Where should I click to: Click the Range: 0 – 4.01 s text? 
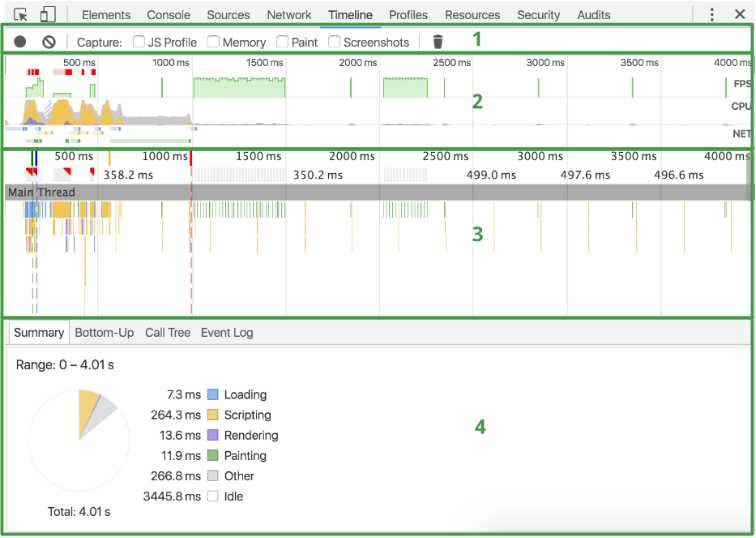(65, 364)
